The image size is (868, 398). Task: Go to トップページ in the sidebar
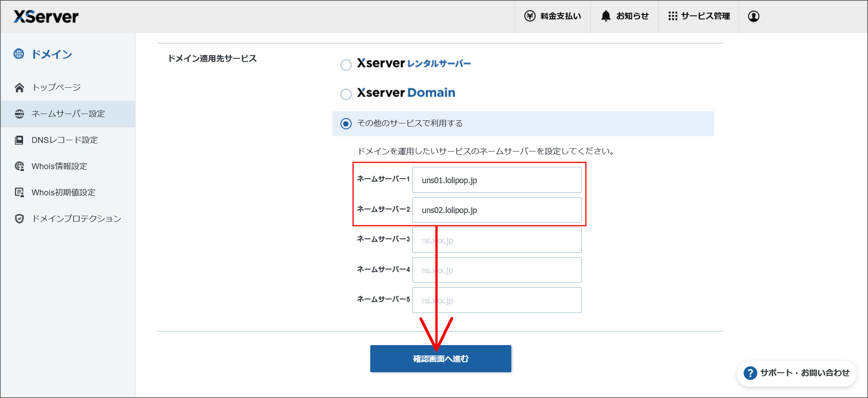point(68,87)
